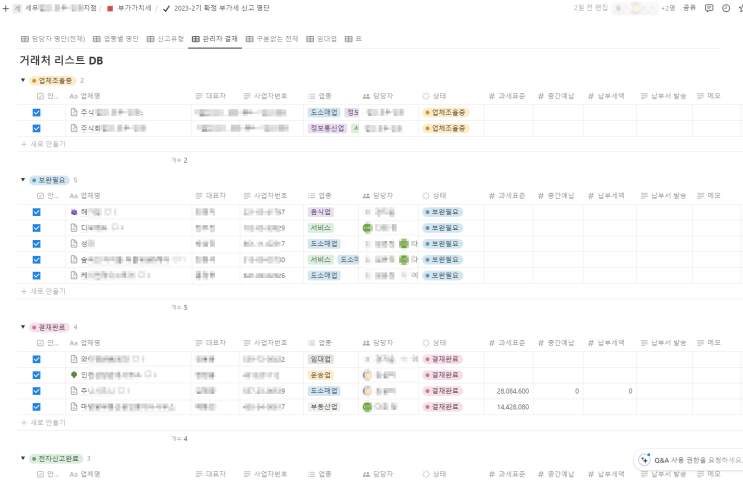Image resolution: width=743 pixels, height=481 pixels.
Task: Click the +2명 collaborators indicator
Action: [x=668, y=8]
